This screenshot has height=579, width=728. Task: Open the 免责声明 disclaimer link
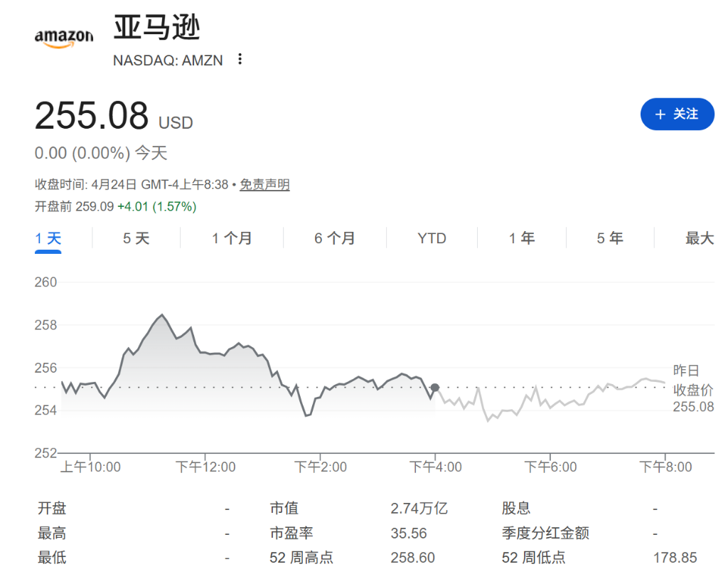click(x=264, y=185)
